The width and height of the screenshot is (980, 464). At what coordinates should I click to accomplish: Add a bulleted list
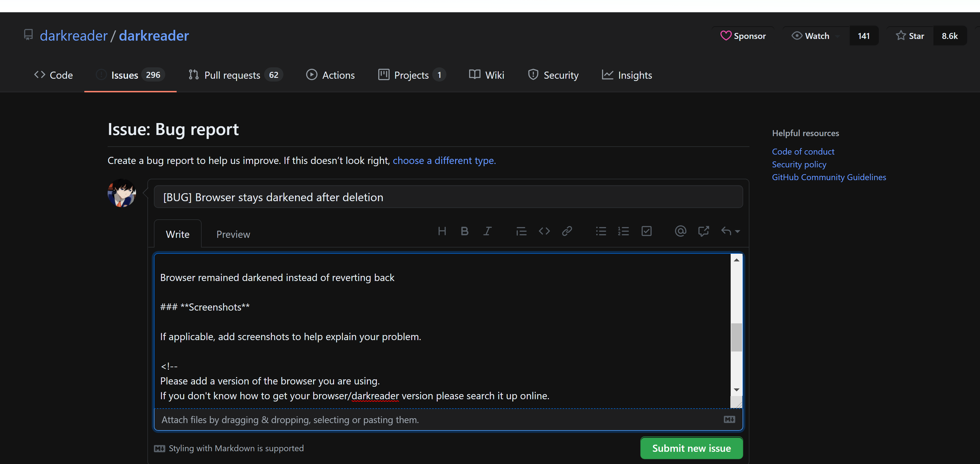tap(601, 231)
